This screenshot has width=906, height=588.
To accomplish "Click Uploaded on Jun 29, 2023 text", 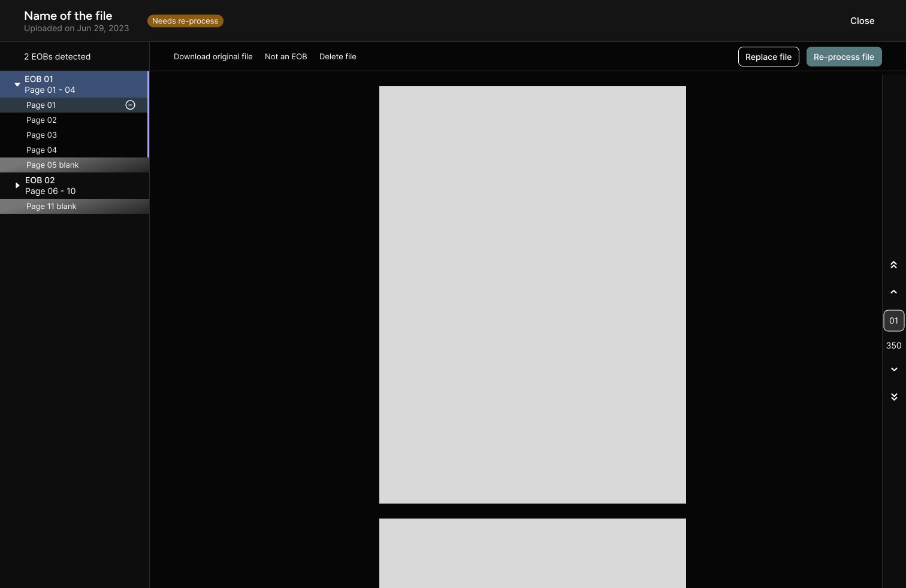I will point(77,28).
